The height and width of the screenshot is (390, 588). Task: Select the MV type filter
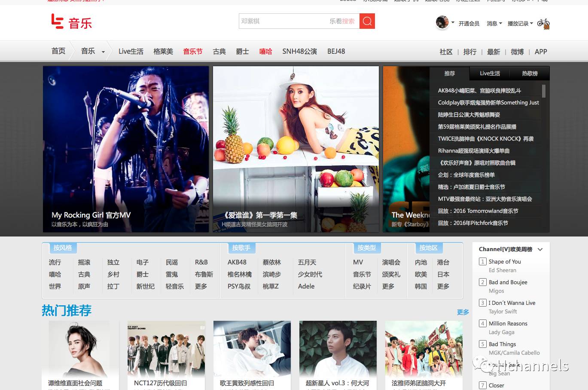pos(358,262)
